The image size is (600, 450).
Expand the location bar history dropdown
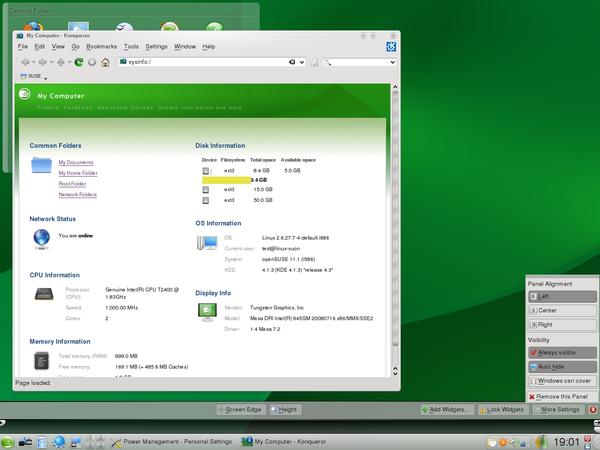click(x=302, y=62)
